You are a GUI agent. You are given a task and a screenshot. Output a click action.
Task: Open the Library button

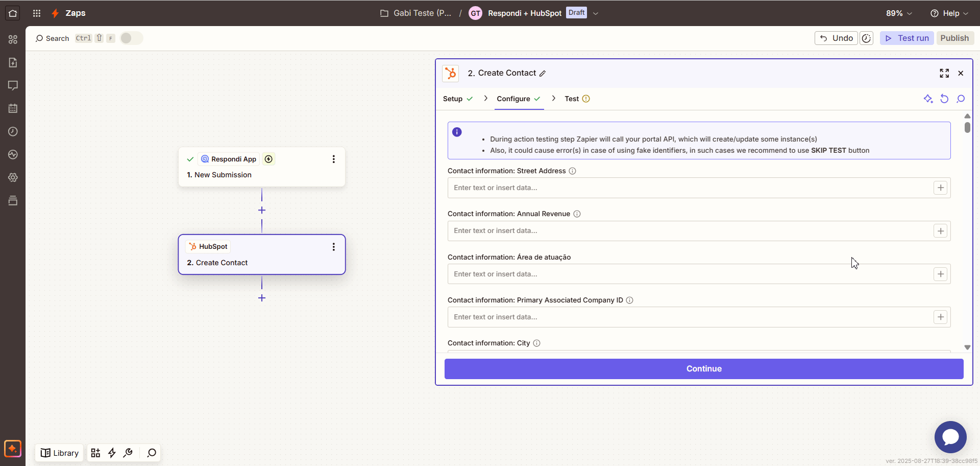60,453
